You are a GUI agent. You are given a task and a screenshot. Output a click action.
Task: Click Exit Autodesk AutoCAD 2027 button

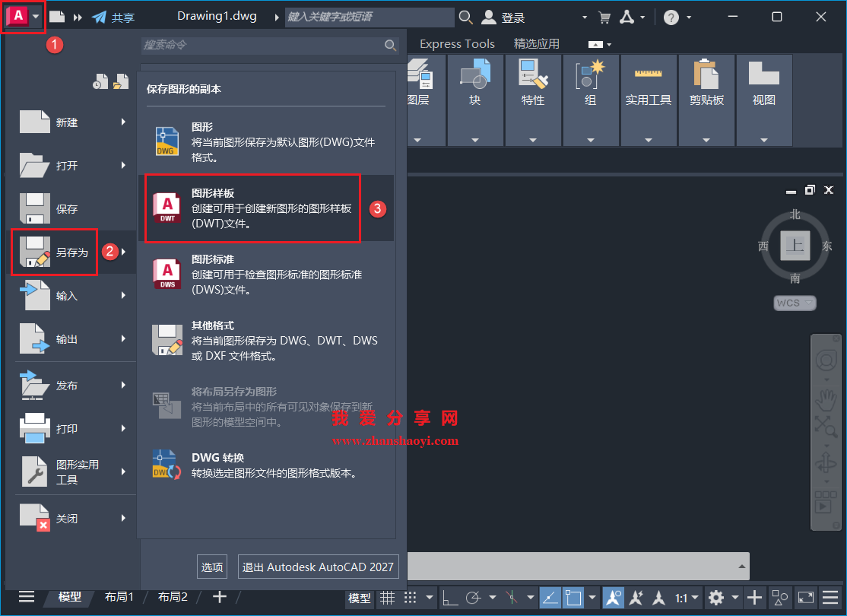pyautogui.click(x=318, y=567)
